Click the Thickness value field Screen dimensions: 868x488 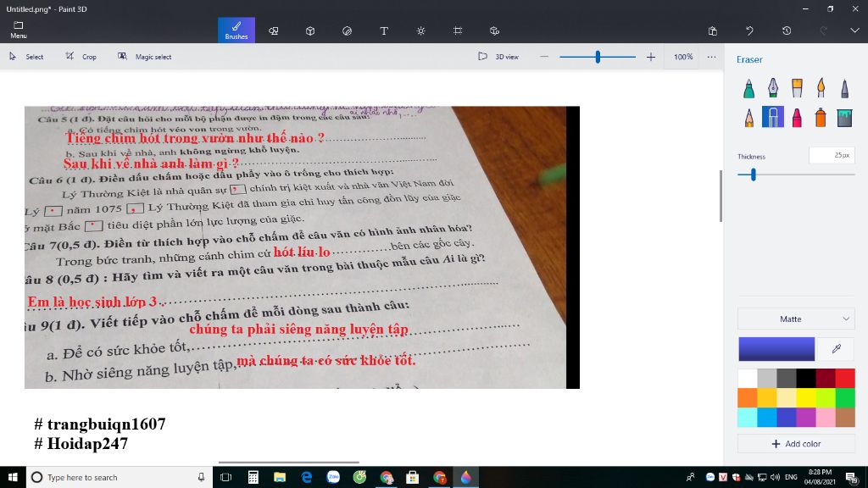click(832, 156)
